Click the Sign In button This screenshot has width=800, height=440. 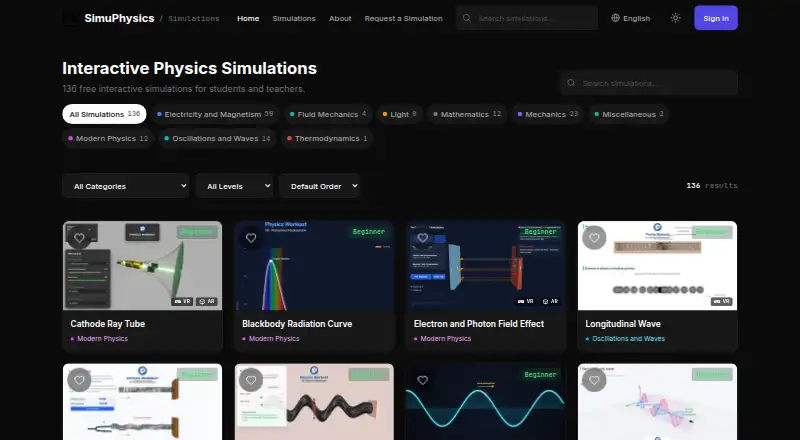point(716,18)
